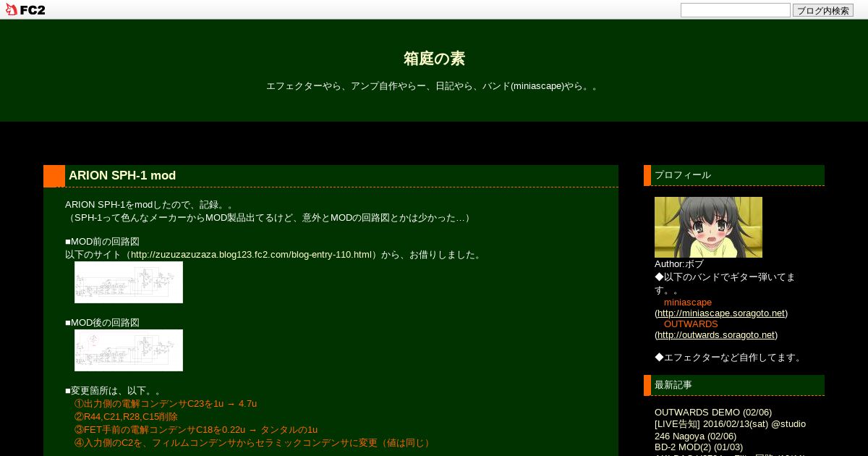The width and height of the screenshot is (868, 456).
Task: Open the OUTWARDS DEMO (02/06) article
Action: (x=713, y=413)
